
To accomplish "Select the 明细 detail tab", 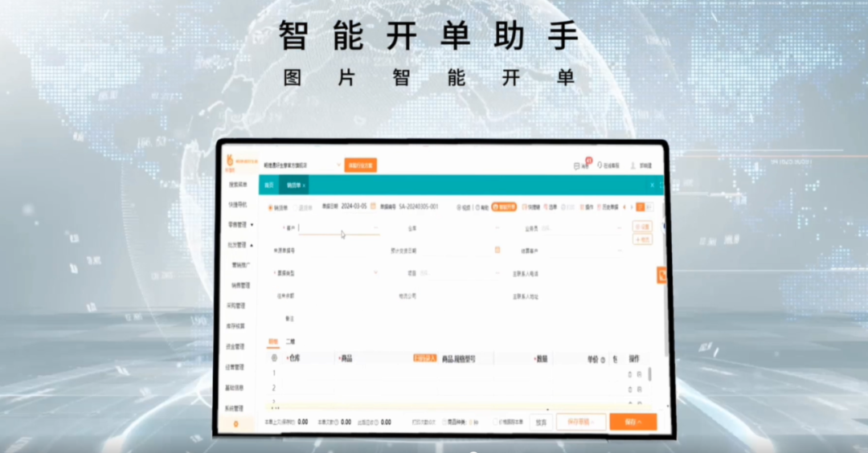I will [273, 341].
